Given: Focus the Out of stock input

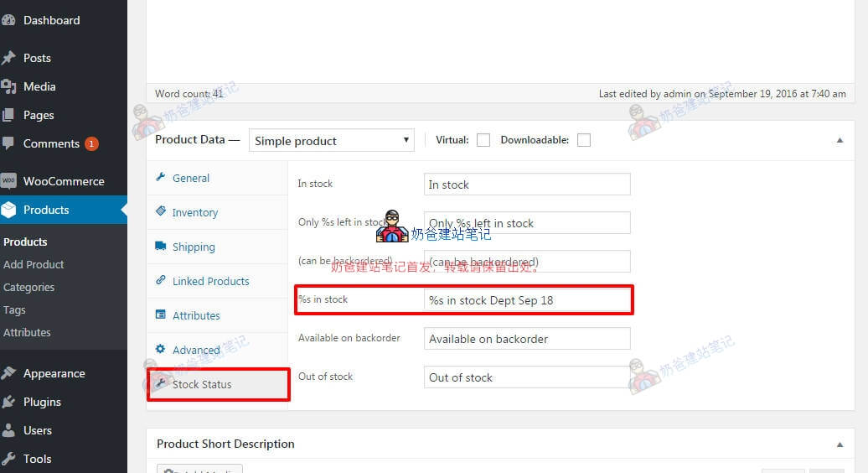Looking at the screenshot, I should click(526, 377).
